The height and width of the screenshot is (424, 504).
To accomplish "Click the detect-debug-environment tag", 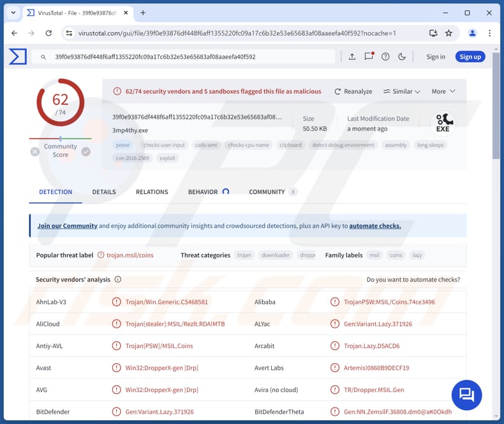I will coord(343,145).
